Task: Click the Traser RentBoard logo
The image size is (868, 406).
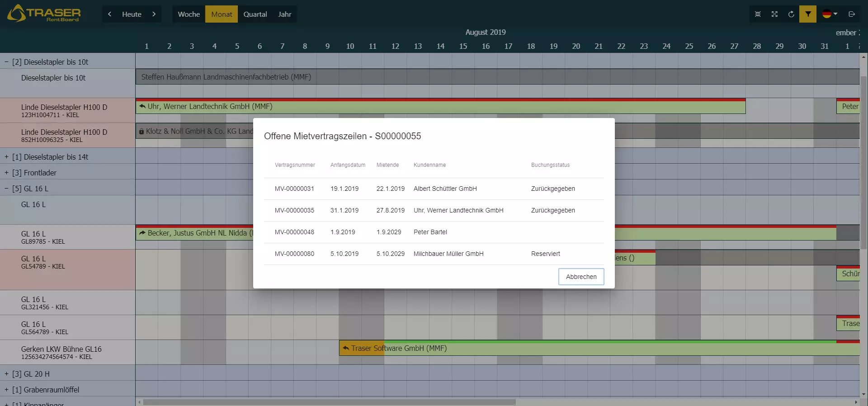Action: 44,14
